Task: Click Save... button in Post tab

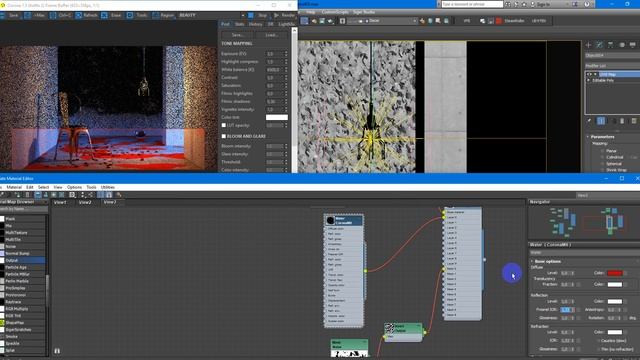Action: (x=237, y=35)
